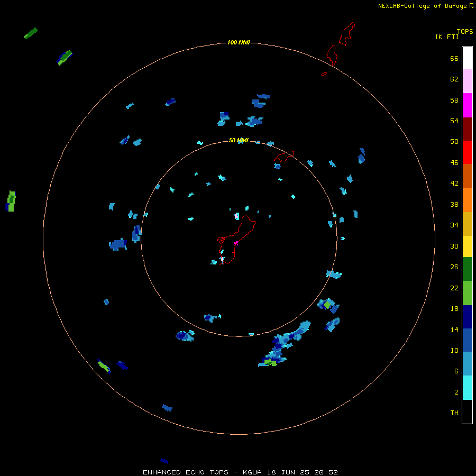This screenshot has height=476, width=476.
Task: Click the 'ENHANCED ECHO TOPS' title text
Action: coord(186,472)
